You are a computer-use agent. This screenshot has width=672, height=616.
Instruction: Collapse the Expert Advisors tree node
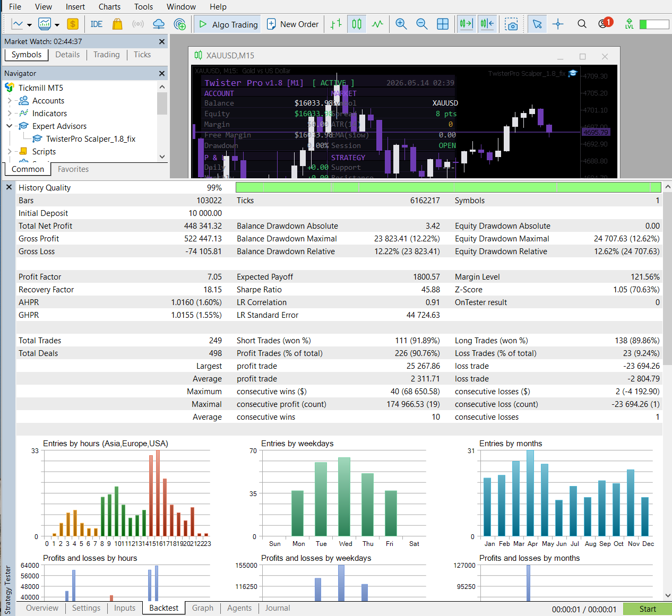click(10, 126)
